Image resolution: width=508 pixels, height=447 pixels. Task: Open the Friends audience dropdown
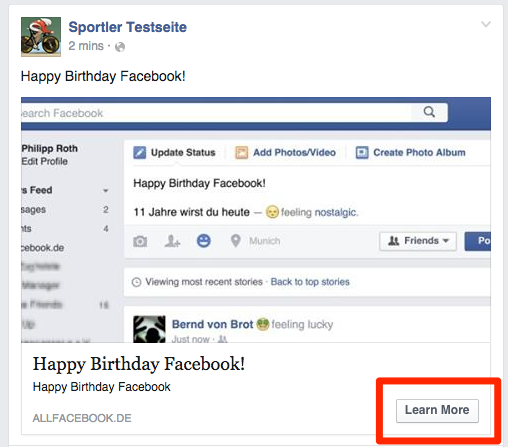click(418, 241)
